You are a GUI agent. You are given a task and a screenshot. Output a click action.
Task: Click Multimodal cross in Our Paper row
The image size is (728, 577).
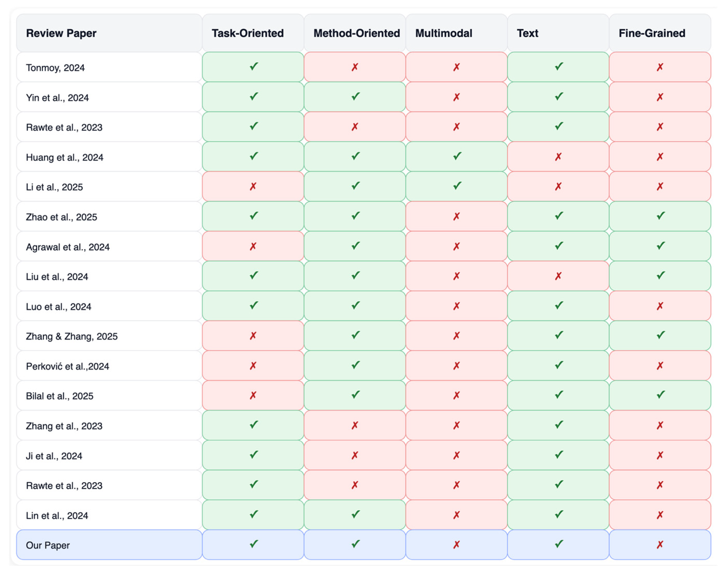(x=456, y=545)
